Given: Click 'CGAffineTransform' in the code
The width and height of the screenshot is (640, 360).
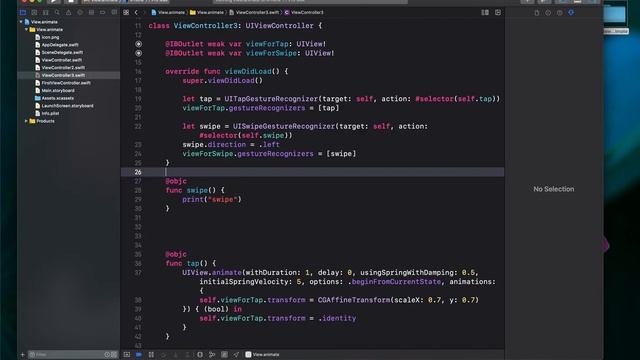Looking at the screenshot, I should pos(354,300).
